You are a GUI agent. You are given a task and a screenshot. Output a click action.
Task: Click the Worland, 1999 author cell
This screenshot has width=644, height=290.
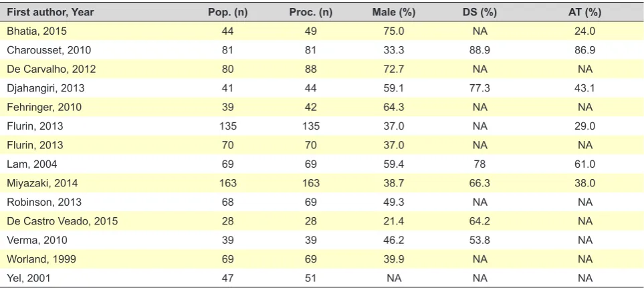tap(41, 259)
